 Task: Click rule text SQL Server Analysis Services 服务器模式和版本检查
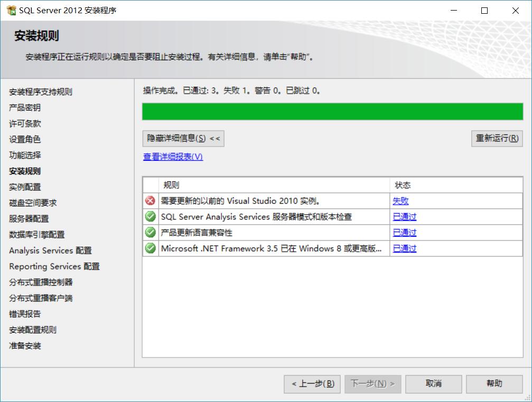click(257, 217)
